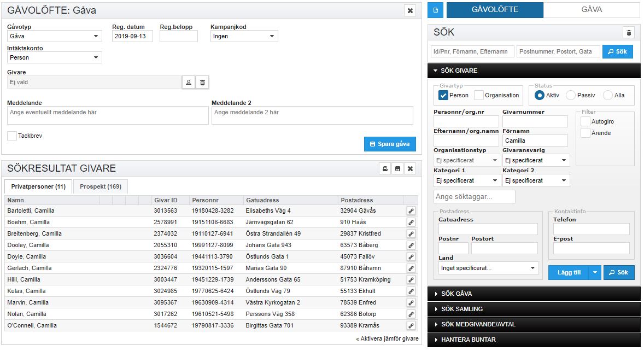Screen dimensions: 644x351
Task: Uncheck the Person givartyp checkbox
Action: 443,95
